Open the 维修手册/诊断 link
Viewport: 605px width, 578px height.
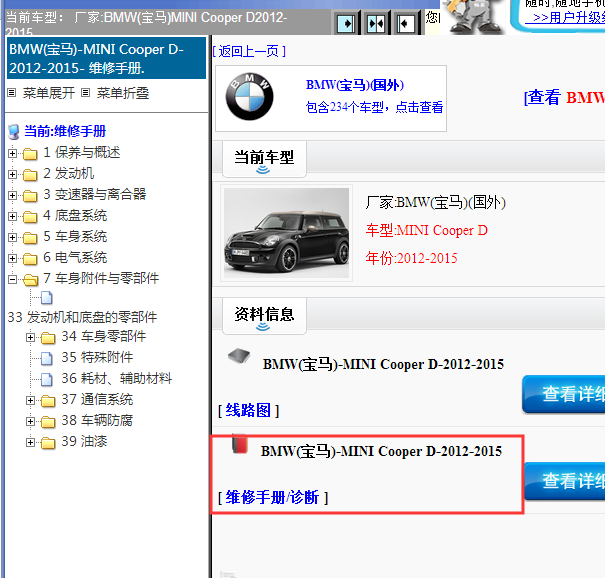pos(273,497)
